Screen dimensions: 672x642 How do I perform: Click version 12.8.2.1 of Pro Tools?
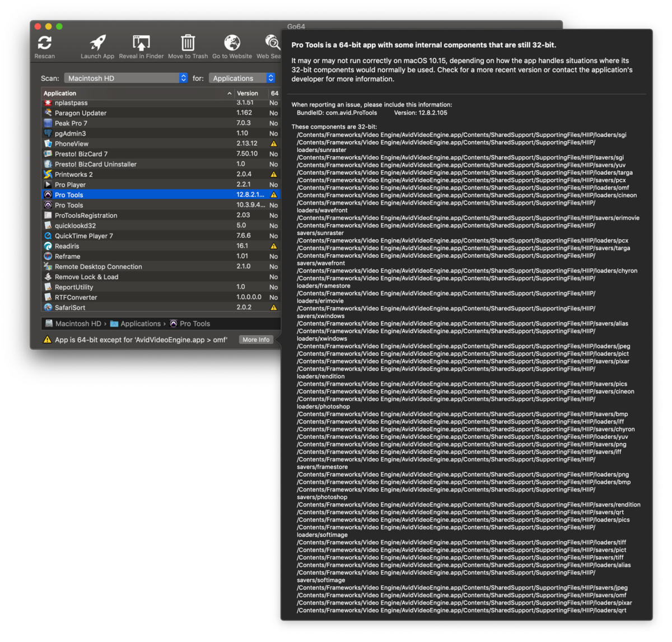(250, 195)
